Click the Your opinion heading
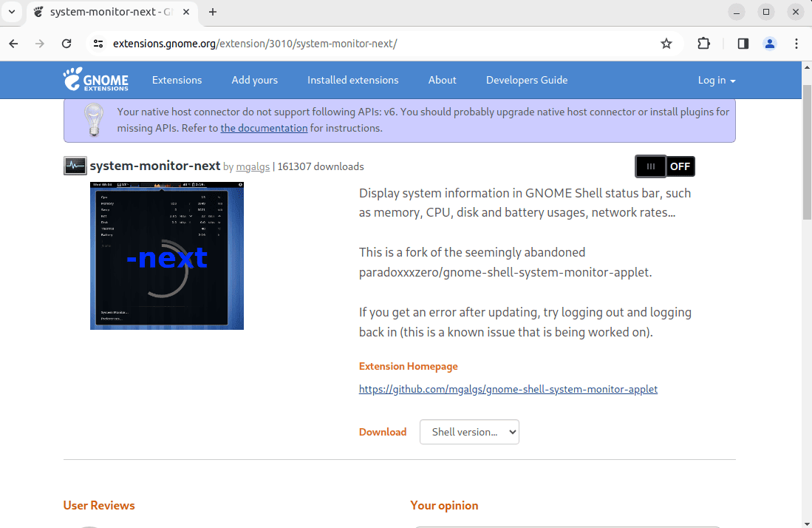 click(444, 506)
